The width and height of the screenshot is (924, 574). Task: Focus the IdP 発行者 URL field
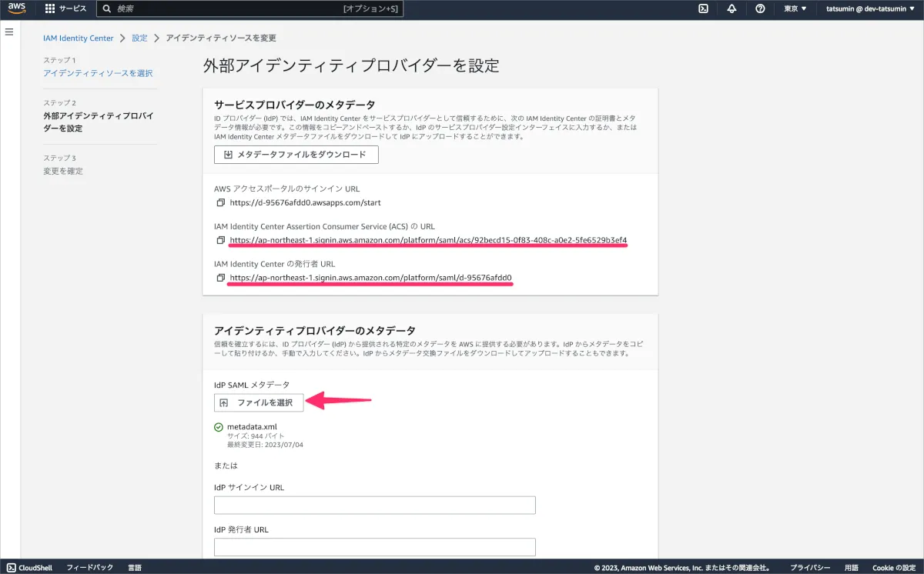374,547
